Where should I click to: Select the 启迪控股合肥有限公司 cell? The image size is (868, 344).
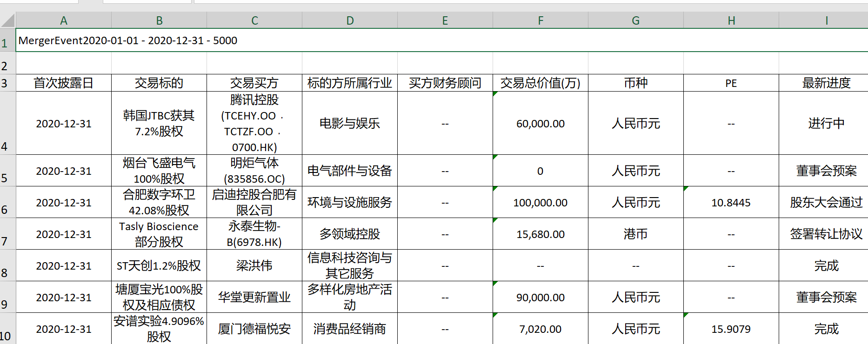click(x=254, y=202)
